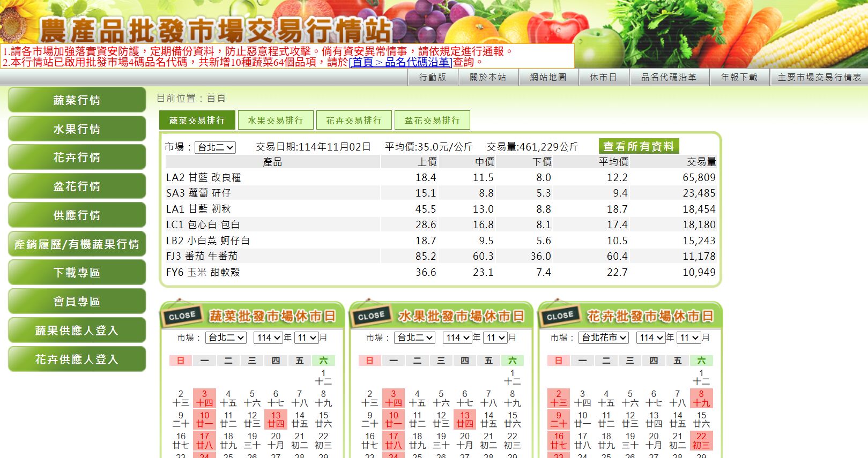Open the 水果行情 sidebar button

click(x=77, y=129)
